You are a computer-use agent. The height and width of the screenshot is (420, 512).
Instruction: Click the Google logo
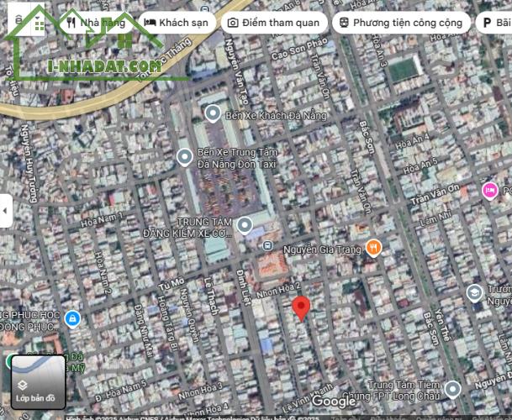coord(333,401)
